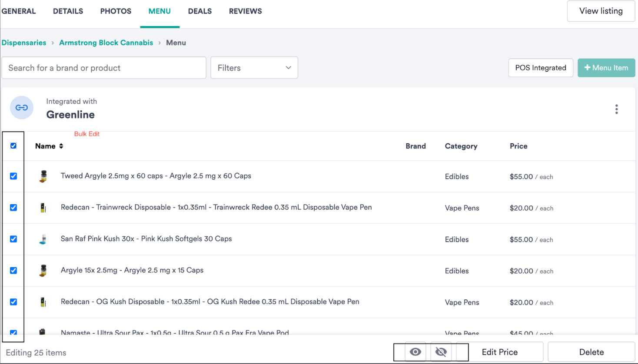Click the Tweed Argyle product thumbnail
The width and height of the screenshot is (638, 364).
click(x=43, y=176)
